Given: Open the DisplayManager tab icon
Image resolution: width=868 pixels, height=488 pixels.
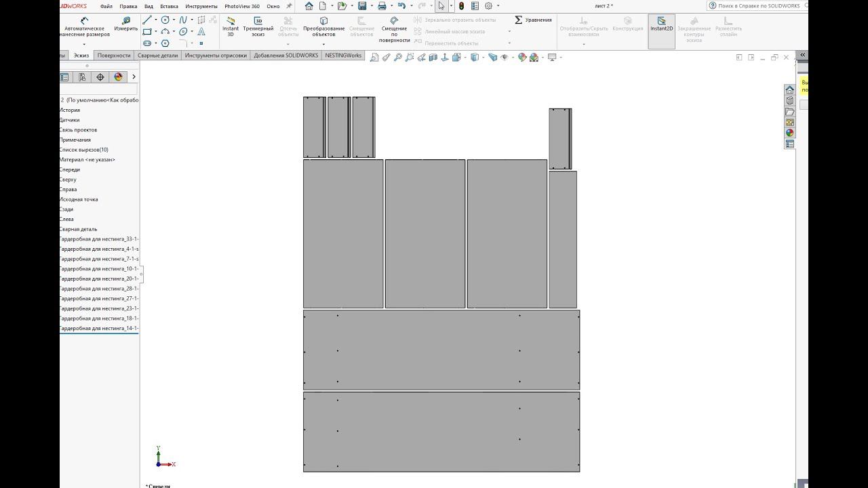Looking at the screenshot, I should point(119,77).
